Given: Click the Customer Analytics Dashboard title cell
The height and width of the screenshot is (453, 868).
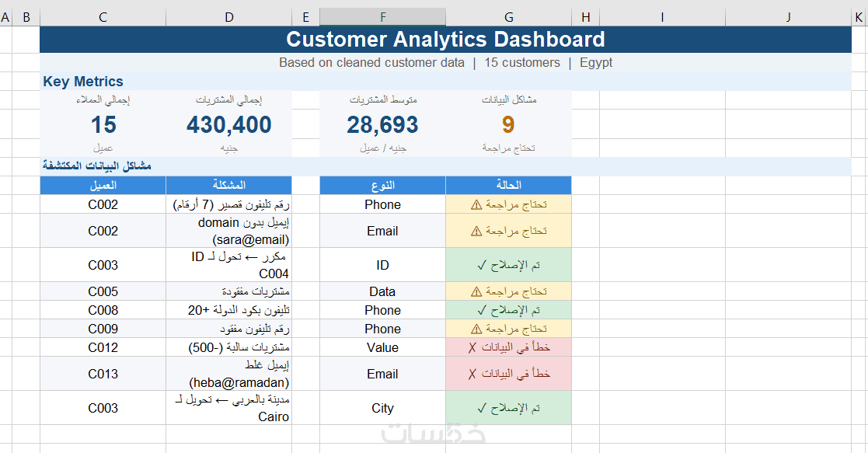Looking at the screenshot, I should click(x=445, y=40).
